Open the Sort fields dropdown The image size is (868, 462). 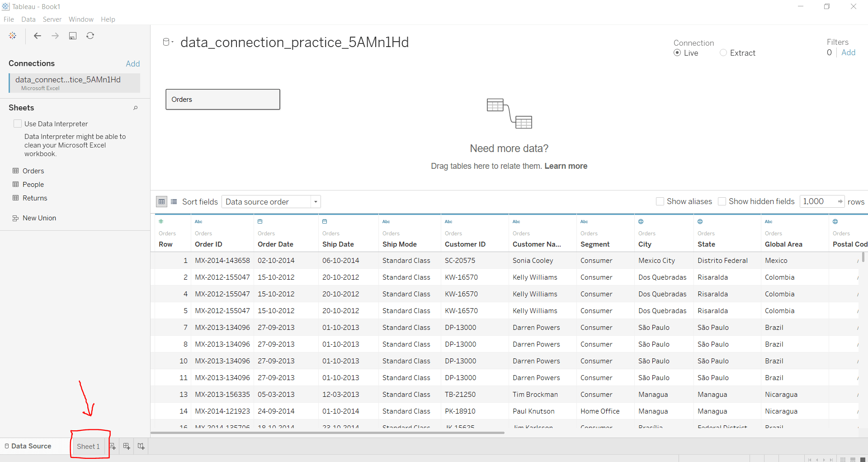pos(315,201)
